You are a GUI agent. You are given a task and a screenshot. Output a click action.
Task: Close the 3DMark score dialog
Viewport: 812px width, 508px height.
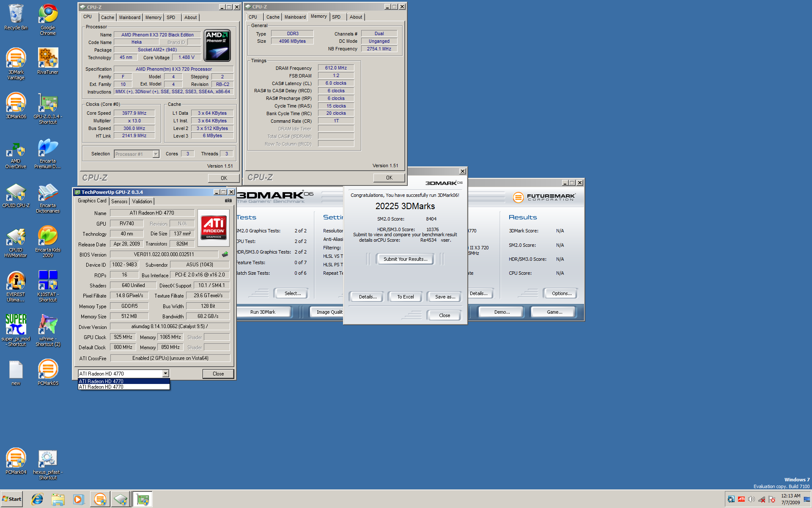click(x=444, y=315)
